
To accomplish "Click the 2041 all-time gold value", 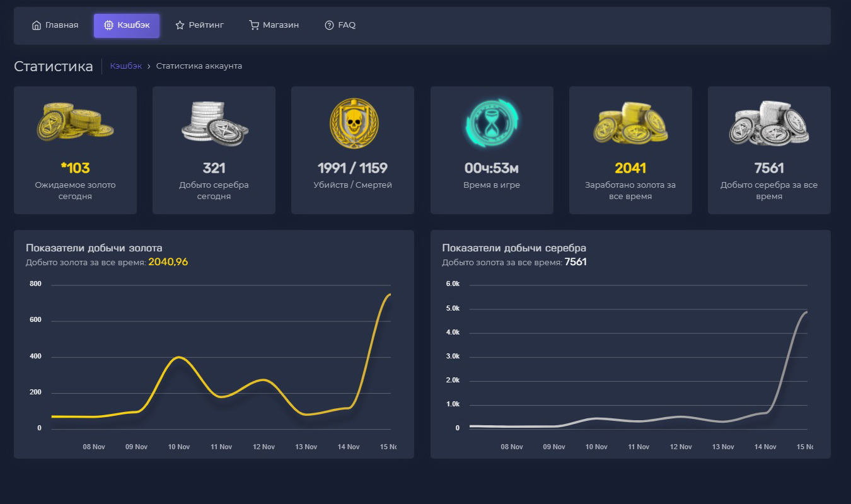I will (630, 168).
